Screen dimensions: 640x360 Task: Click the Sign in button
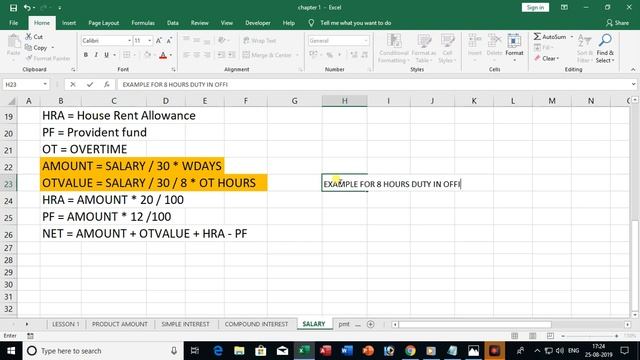tap(535, 7)
